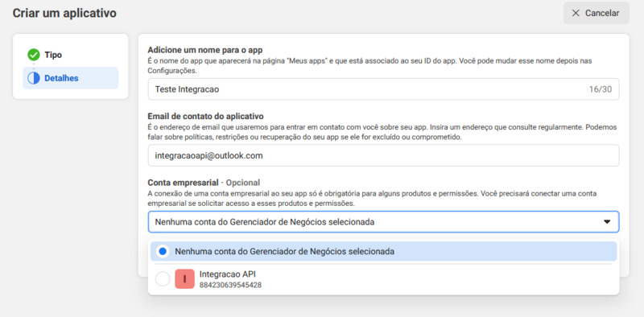Focus the app name field 'Teste Integracao'
The width and height of the screenshot is (644, 317).
click(x=383, y=89)
